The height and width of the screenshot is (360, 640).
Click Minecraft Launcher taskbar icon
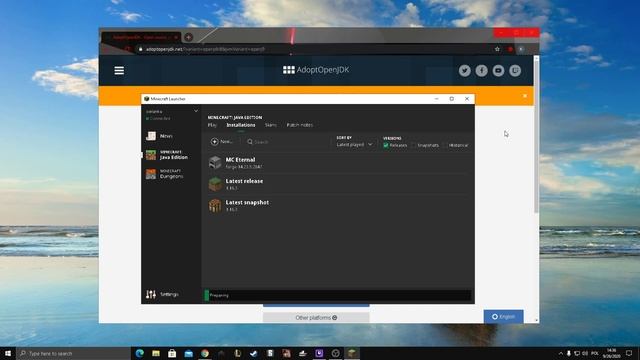point(352,353)
